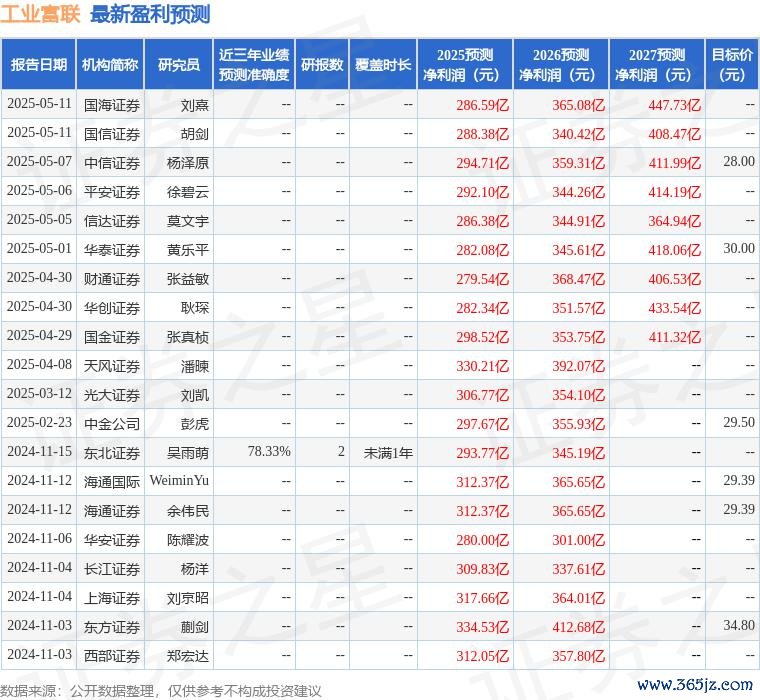This screenshot has width=760, height=700.
Task: Select 天风证券 institution cell
Action: click(x=112, y=366)
